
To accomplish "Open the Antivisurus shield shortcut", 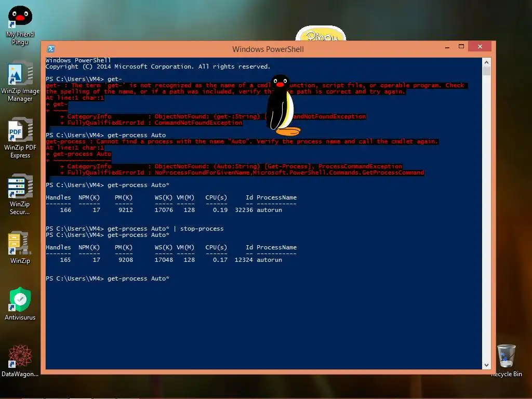I will click(20, 303).
